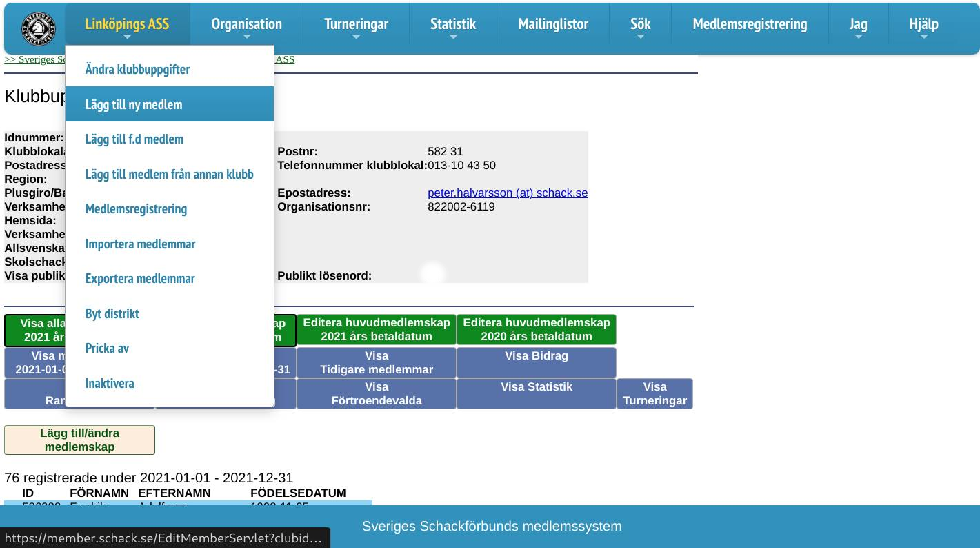The height and width of the screenshot is (548, 980).
Task: Select Byt distrikt
Action: 170,313
